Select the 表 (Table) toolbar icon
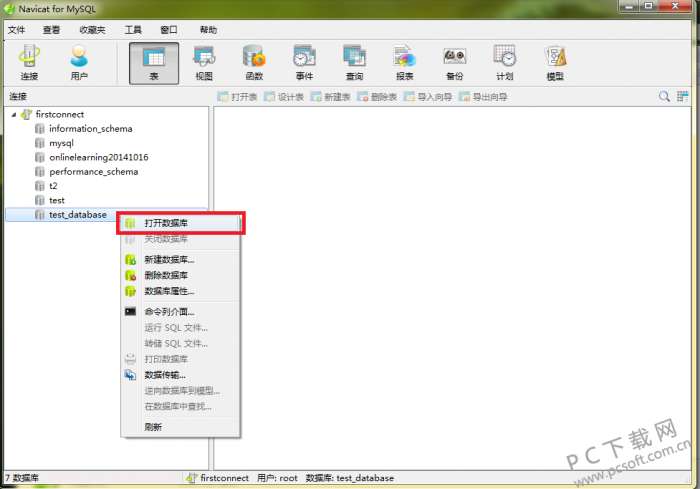The width and height of the screenshot is (700, 489). pyautogui.click(x=154, y=63)
